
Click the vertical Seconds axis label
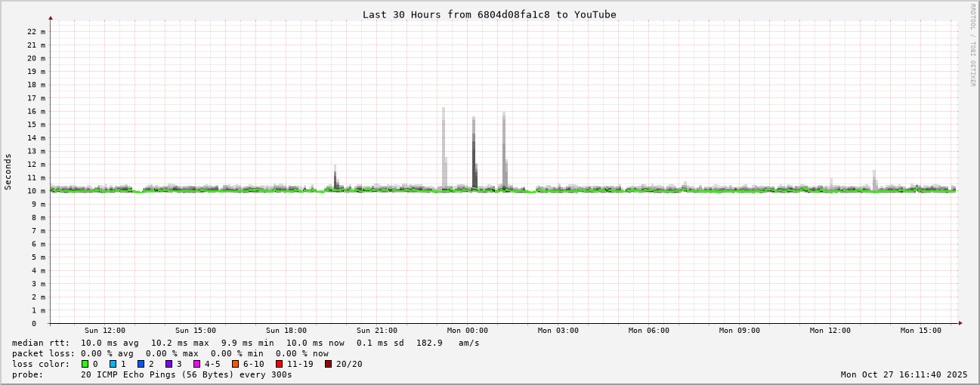[x=8, y=171]
